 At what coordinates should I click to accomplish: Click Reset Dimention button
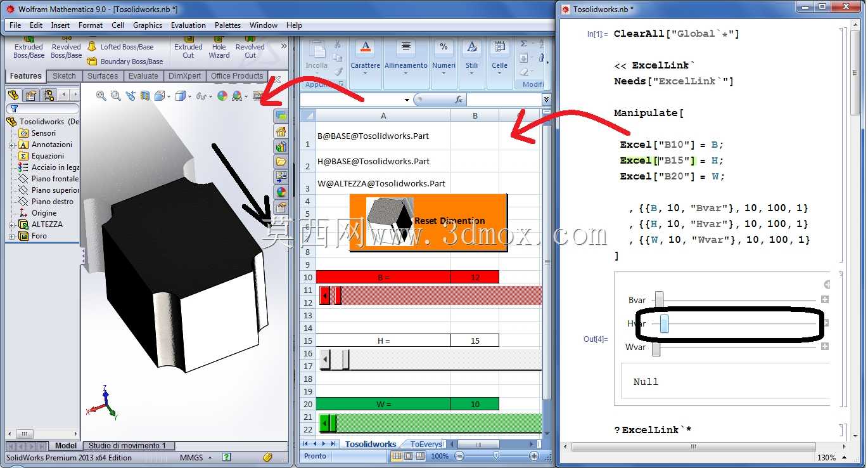428,223
